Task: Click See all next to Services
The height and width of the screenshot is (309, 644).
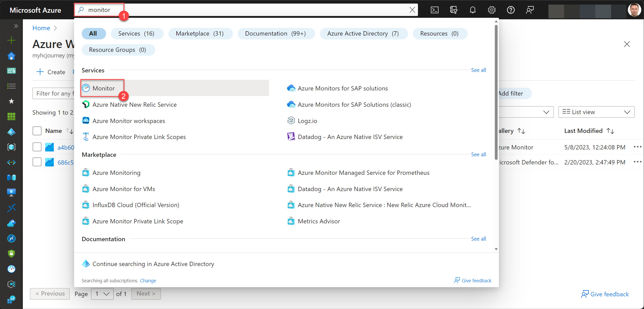Action: pyautogui.click(x=478, y=70)
